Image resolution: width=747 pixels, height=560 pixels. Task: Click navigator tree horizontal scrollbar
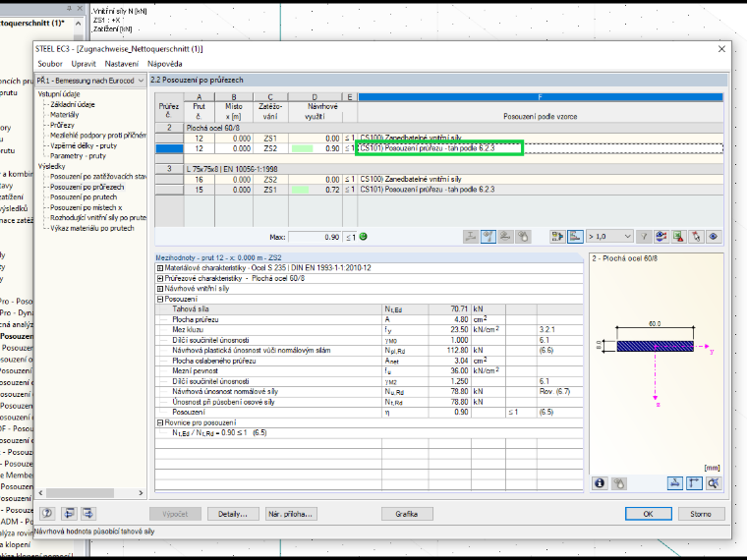[90, 493]
